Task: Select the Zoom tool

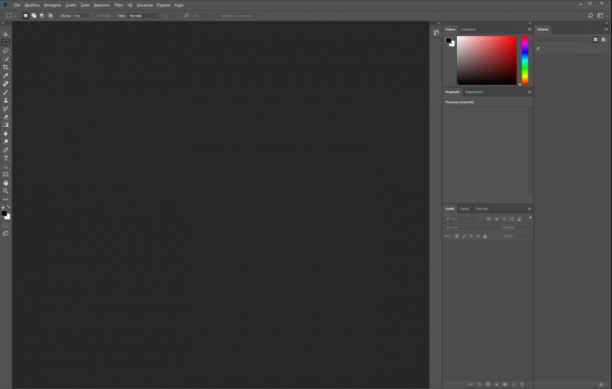Action: click(x=5, y=191)
